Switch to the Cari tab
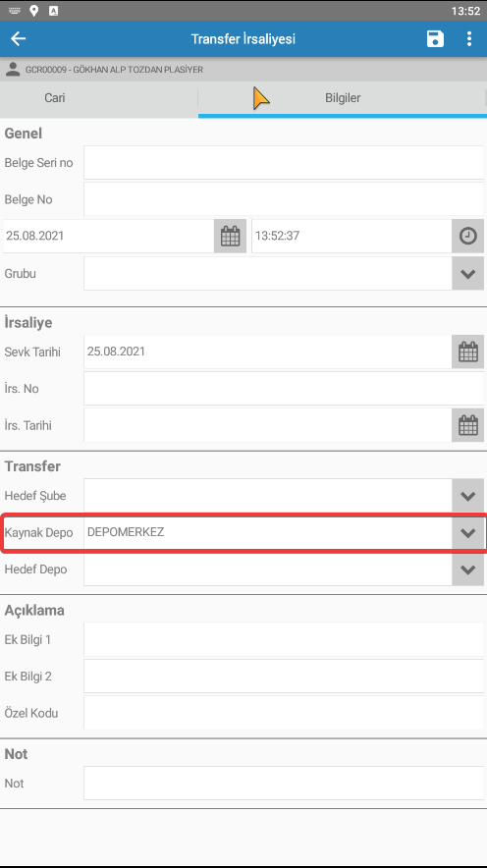This screenshot has height=868, width=487. tap(55, 98)
